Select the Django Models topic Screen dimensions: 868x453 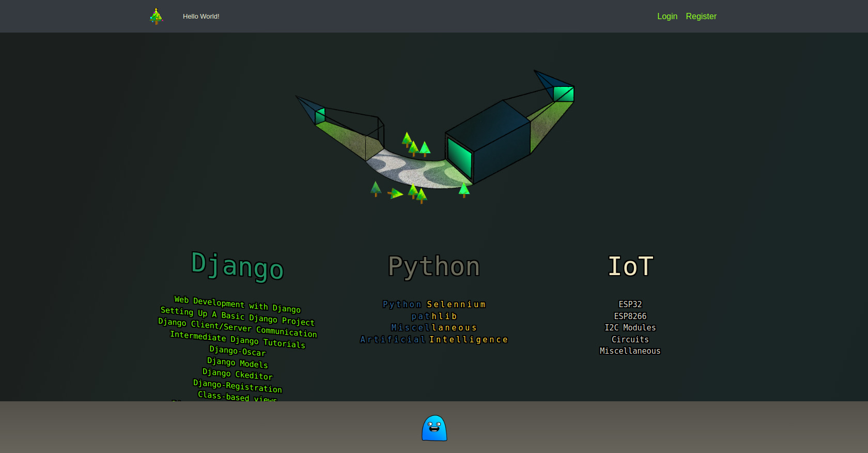tap(237, 363)
